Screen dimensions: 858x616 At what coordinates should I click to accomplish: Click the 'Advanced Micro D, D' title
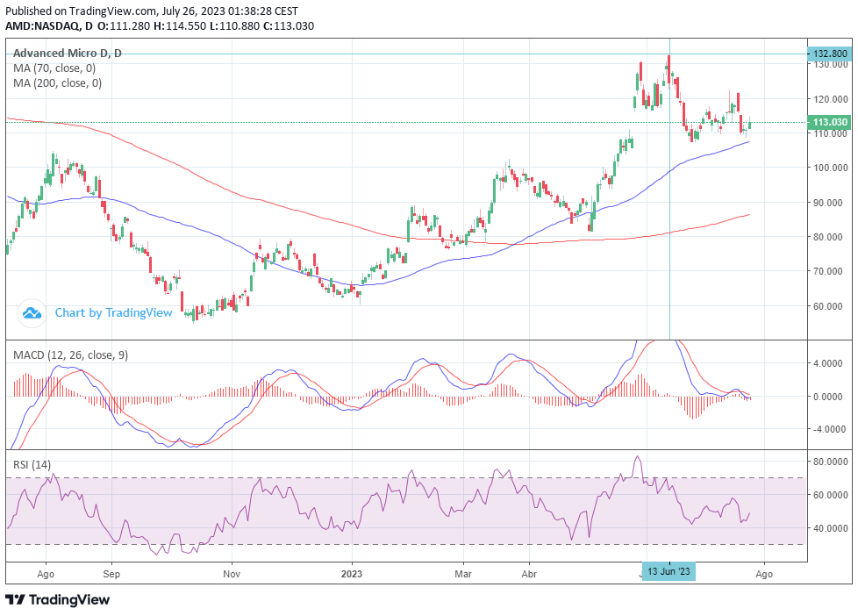(68, 54)
